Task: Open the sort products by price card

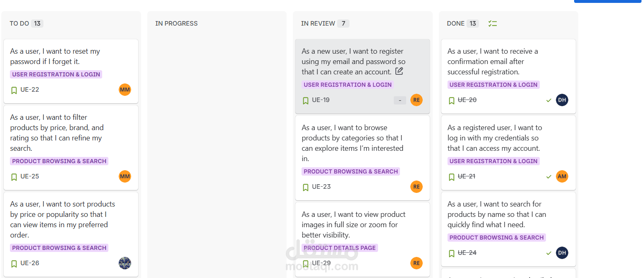Action: (62, 219)
